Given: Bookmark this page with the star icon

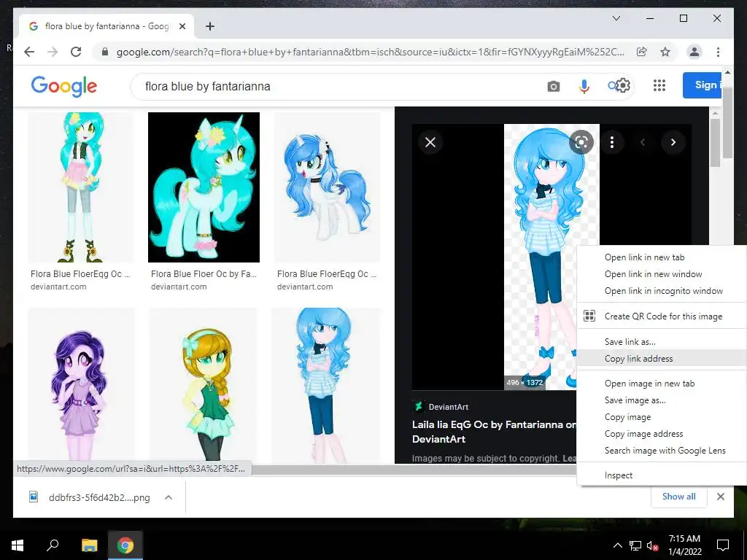Looking at the screenshot, I should click(665, 52).
